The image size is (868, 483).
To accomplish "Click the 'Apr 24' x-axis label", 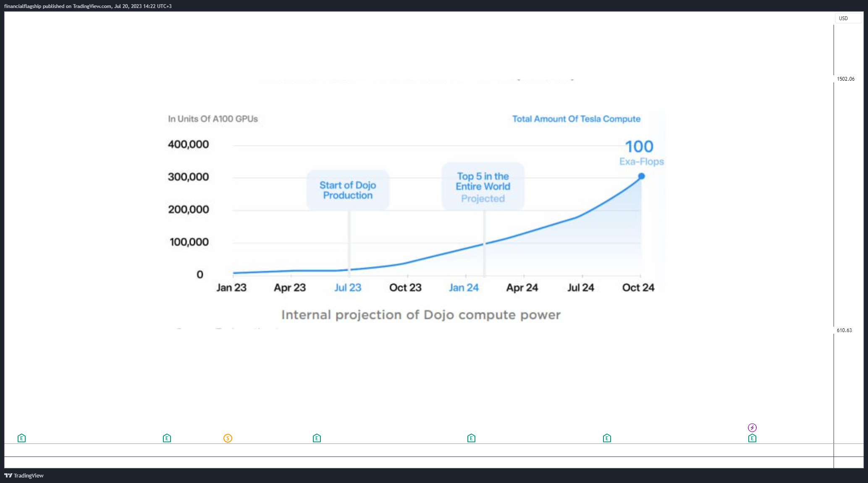I will [x=522, y=288].
